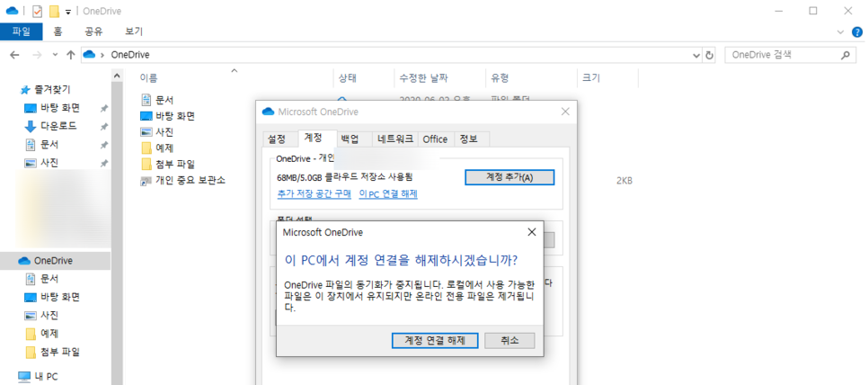Open the 보기 ribbon tab
The width and height of the screenshot is (868, 385).
pos(134,31)
